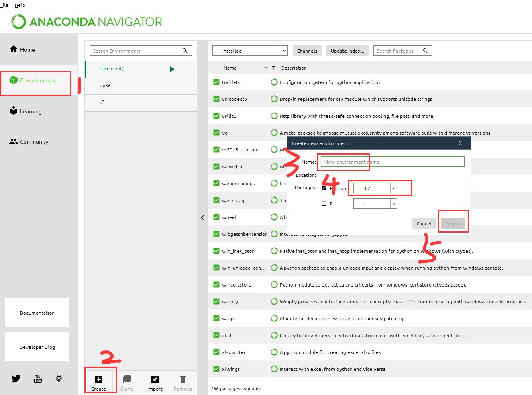
Task: Click the status circle icon for wrapt
Action: (x=274, y=318)
